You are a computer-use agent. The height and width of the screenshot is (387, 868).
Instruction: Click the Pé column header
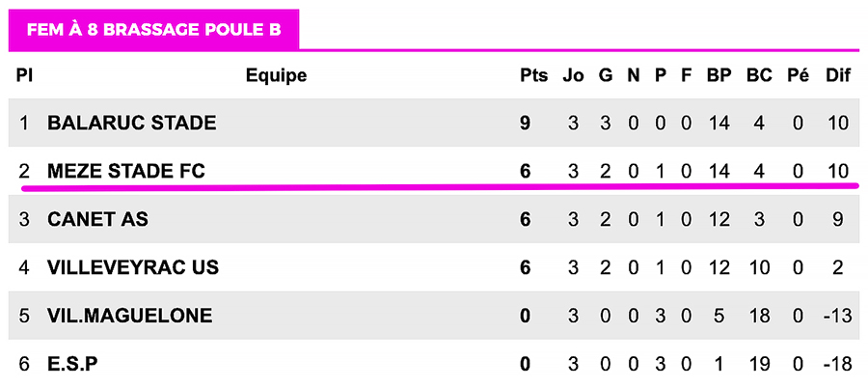coord(798,75)
